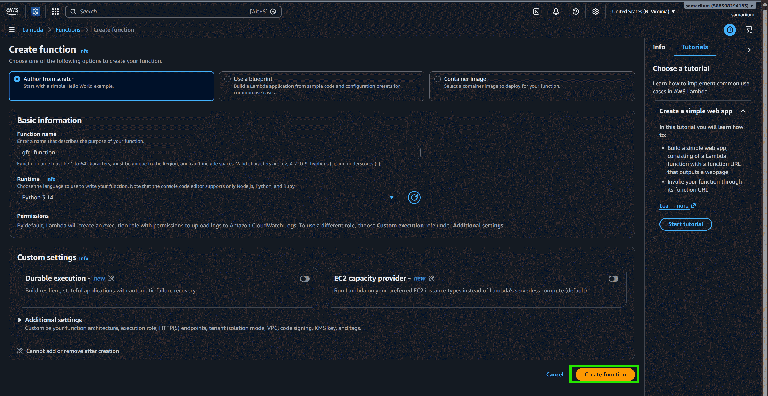Click the Create function button
The width and height of the screenshot is (768, 396).
[x=605, y=374]
